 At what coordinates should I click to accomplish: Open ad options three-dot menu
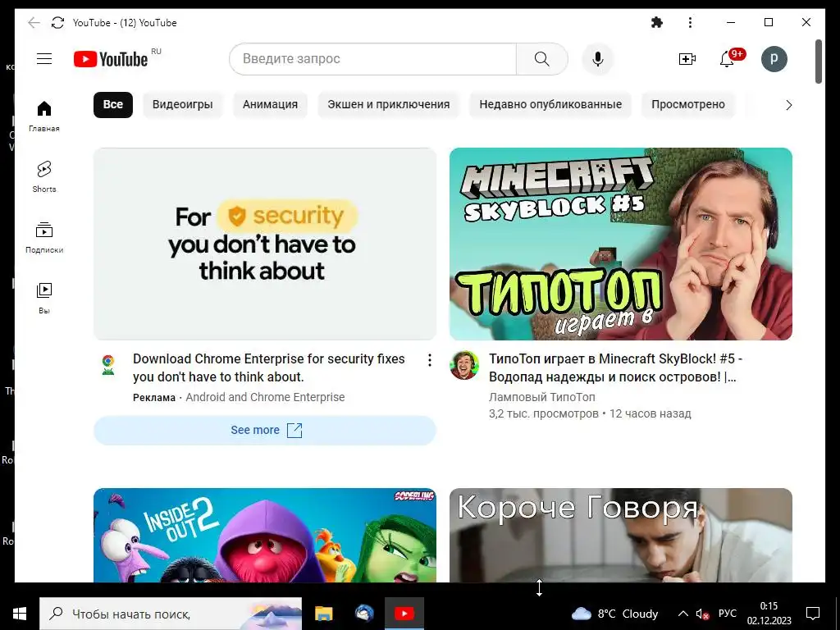430,361
